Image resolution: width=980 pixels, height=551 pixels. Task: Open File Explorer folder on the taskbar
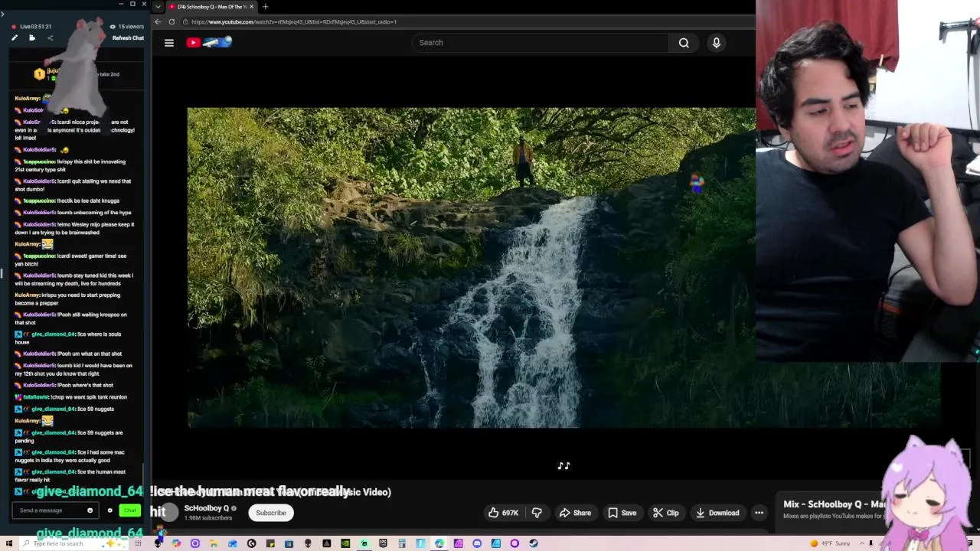pos(213,543)
